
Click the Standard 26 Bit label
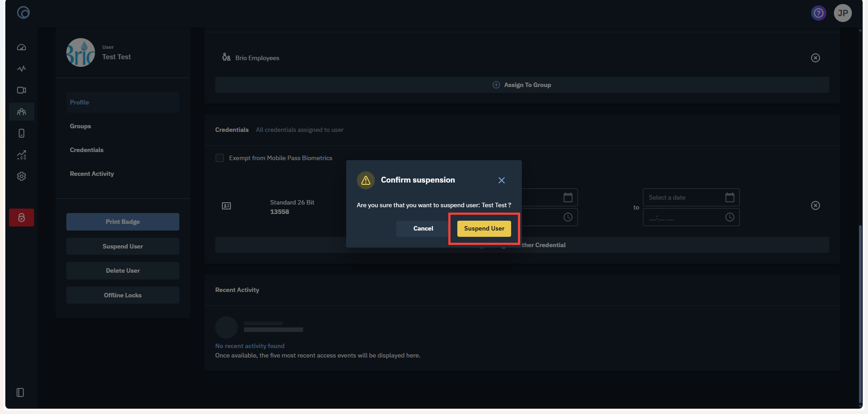(292, 202)
